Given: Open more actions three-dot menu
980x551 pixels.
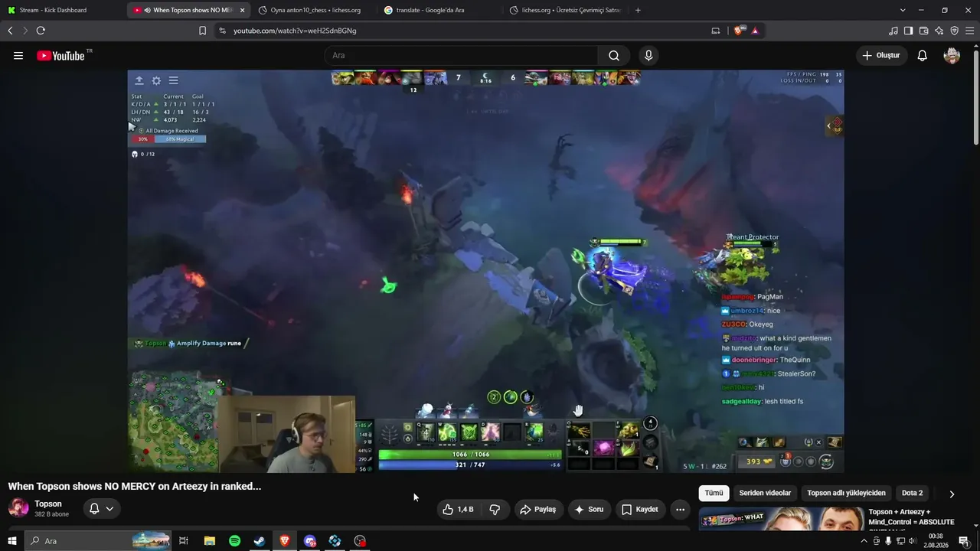Looking at the screenshot, I should [x=680, y=510].
